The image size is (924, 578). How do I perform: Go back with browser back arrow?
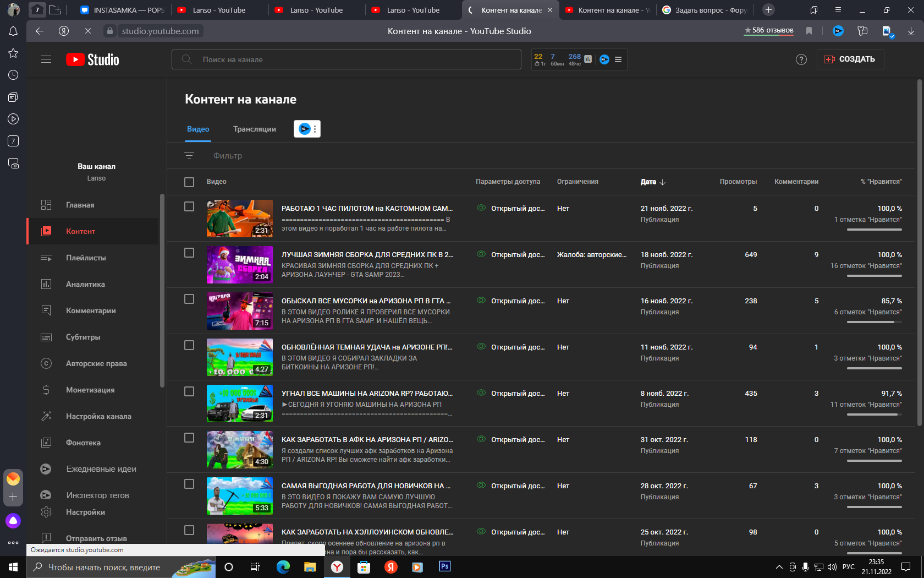tap(40, 31)
